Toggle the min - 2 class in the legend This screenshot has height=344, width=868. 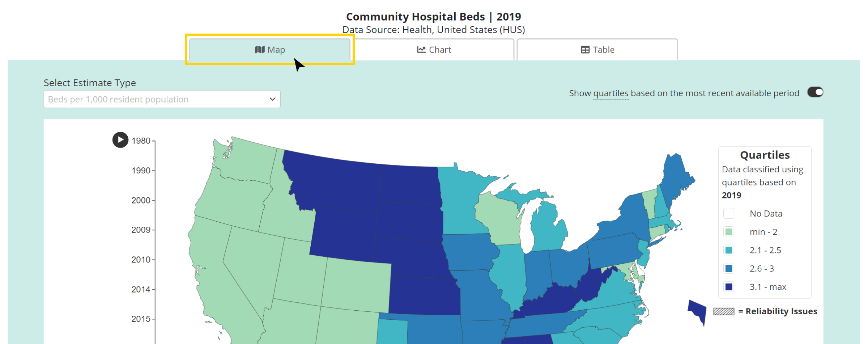[x=728, y=232]
